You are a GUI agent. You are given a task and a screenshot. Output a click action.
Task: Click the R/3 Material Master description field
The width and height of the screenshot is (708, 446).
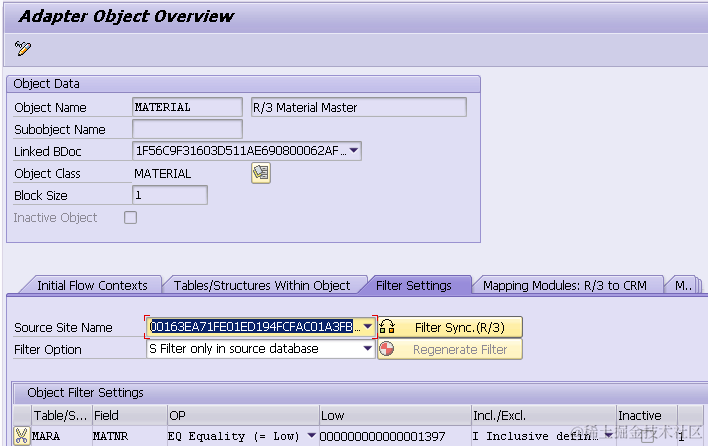point(359,107)
